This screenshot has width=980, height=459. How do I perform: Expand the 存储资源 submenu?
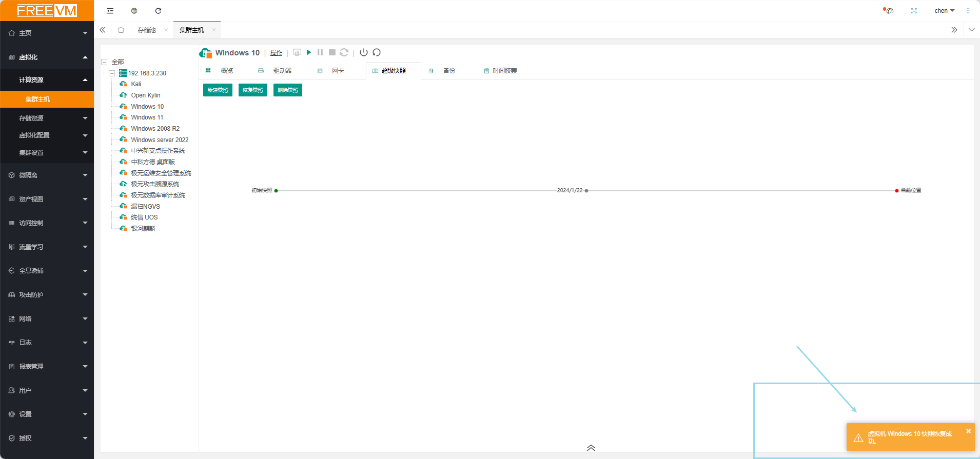pyautogui.click(x=47, y=118)
